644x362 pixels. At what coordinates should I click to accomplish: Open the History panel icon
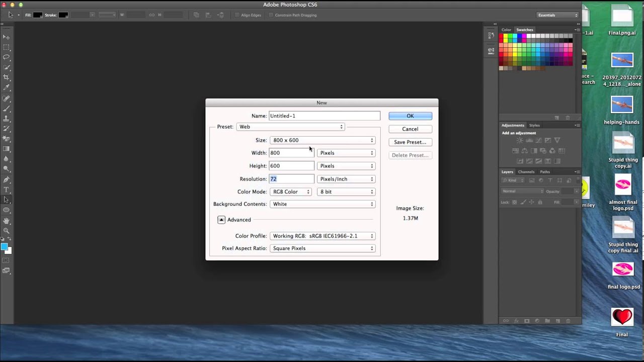[x=491, y=36]
